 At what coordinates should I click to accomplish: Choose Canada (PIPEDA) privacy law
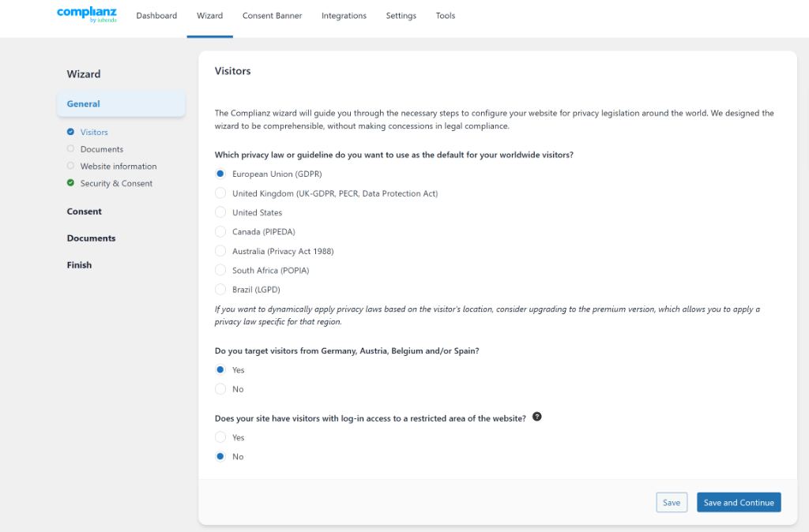(x=220, y=231)
